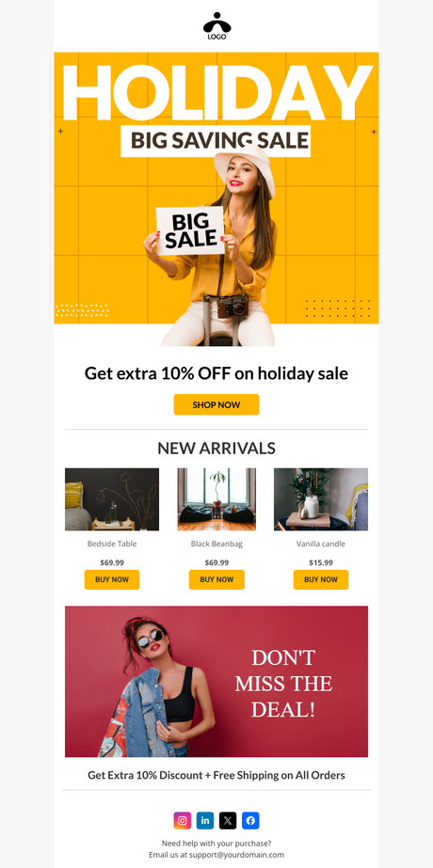The width and height of the screenshot is (433, 868).
Task: Click the support@yourdomain.com email address
Action: pyautogui.click(x=236, y=855)
